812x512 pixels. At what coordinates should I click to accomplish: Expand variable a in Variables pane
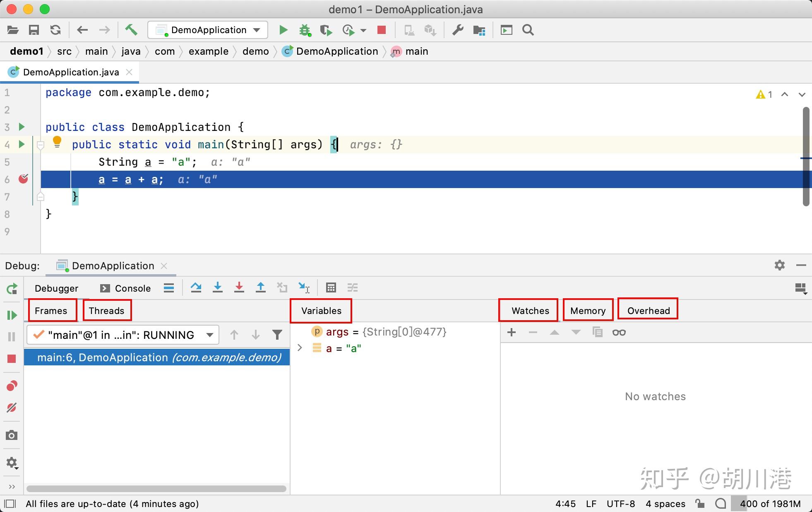(x=300, y=348)
